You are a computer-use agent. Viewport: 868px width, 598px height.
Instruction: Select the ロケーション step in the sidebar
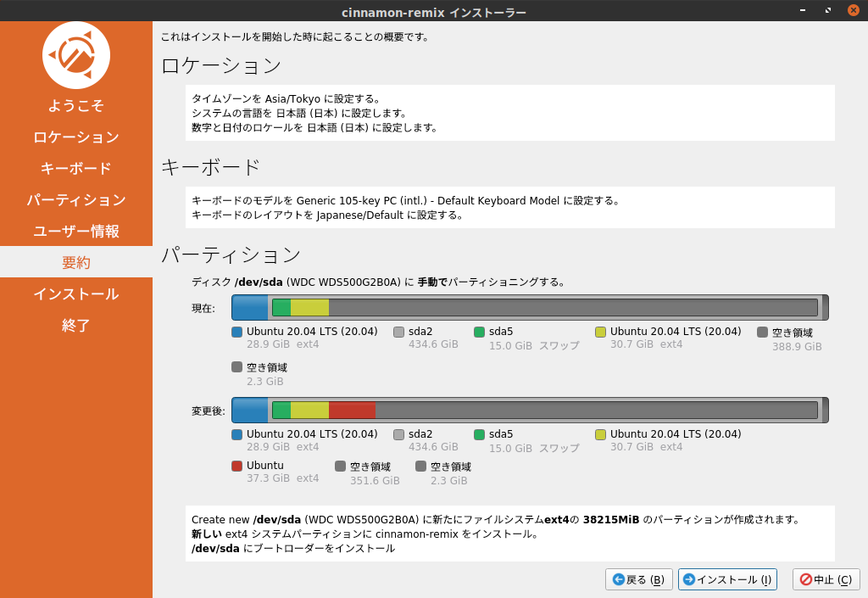[76, 137]
